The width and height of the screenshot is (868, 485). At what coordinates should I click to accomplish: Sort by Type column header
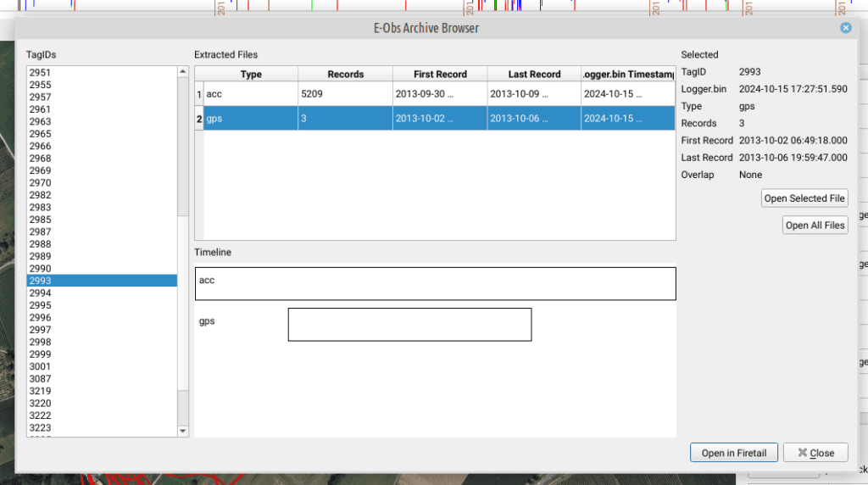(251, 74)
